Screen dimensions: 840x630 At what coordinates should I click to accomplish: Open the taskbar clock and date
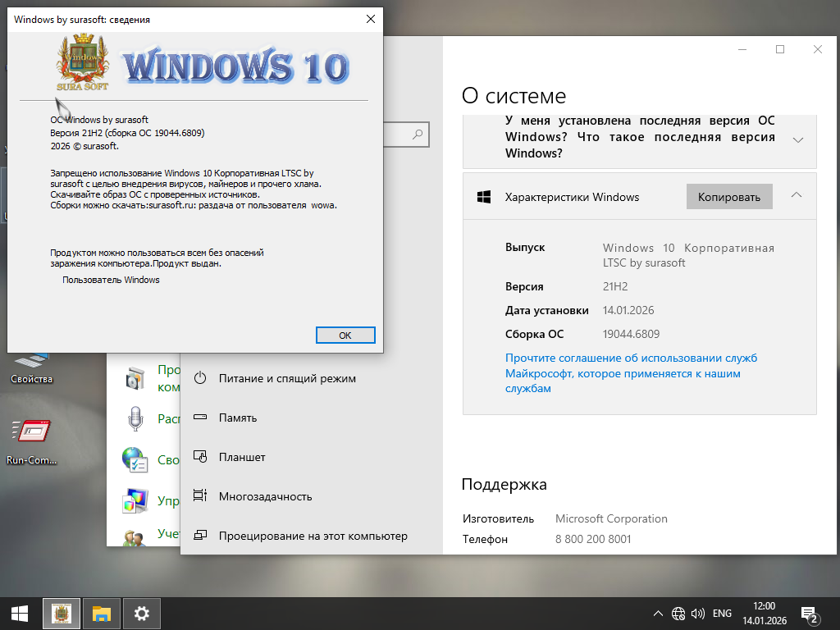(x=765, y=614)
